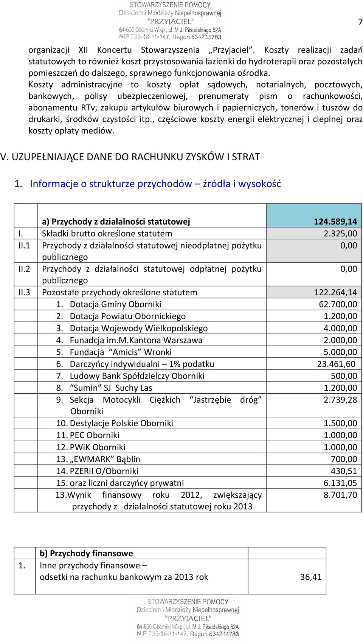Click the bottom "PRZYJACIEL" footer stamp text

pos(188,619)
